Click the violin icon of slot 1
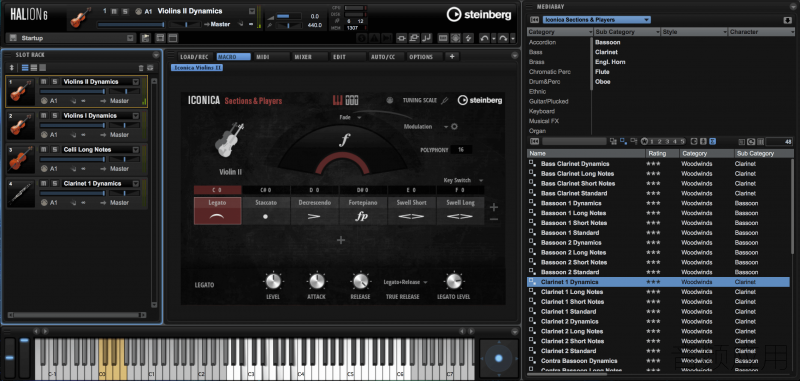The image size is (800, 381). pyautogui.click(x=21, y=92)
